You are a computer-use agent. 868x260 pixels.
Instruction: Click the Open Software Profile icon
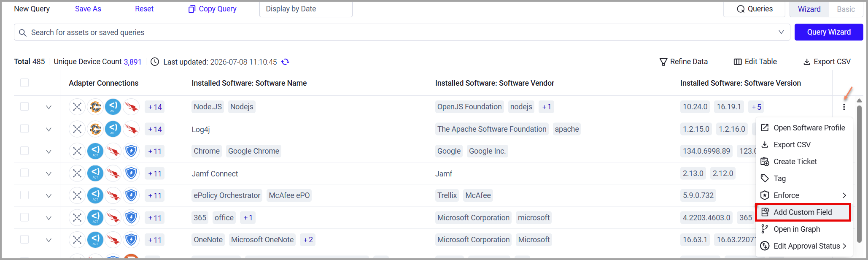click(765, 127)
